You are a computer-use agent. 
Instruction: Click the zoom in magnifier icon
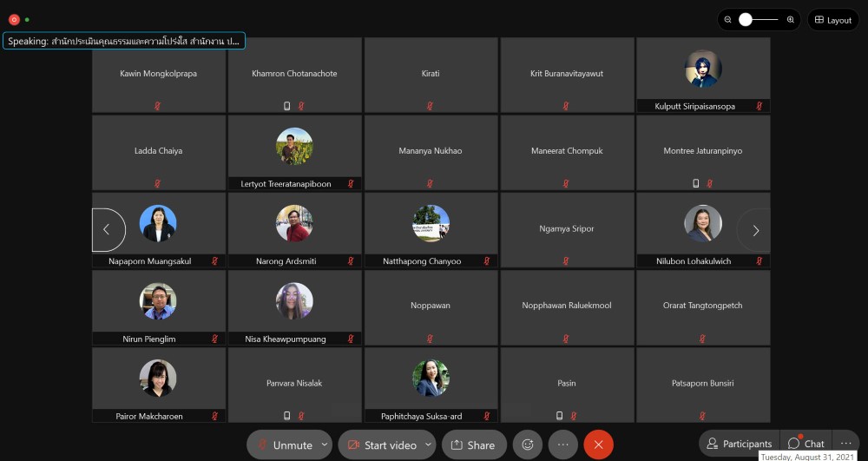790,19
